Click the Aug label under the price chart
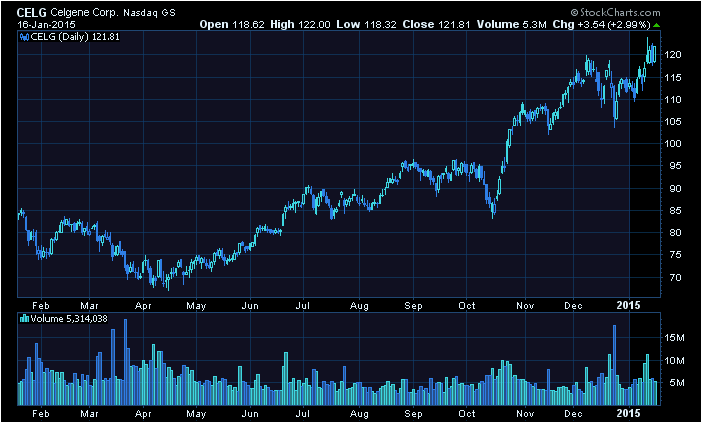Viewport: 702px width, 423px height. pos(360,306)
